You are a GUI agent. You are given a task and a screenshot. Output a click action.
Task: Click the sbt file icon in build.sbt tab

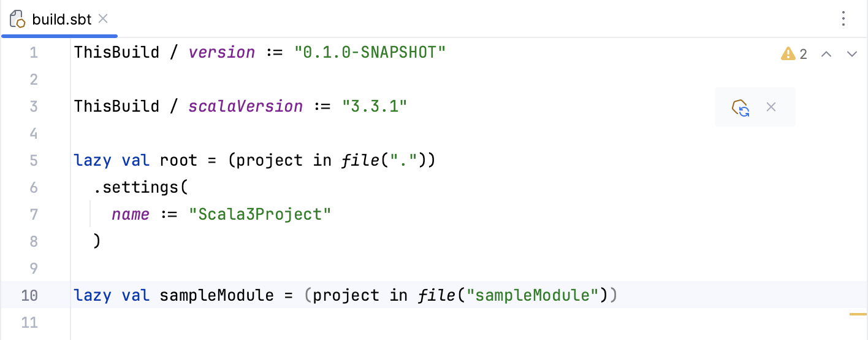(17, 19)
